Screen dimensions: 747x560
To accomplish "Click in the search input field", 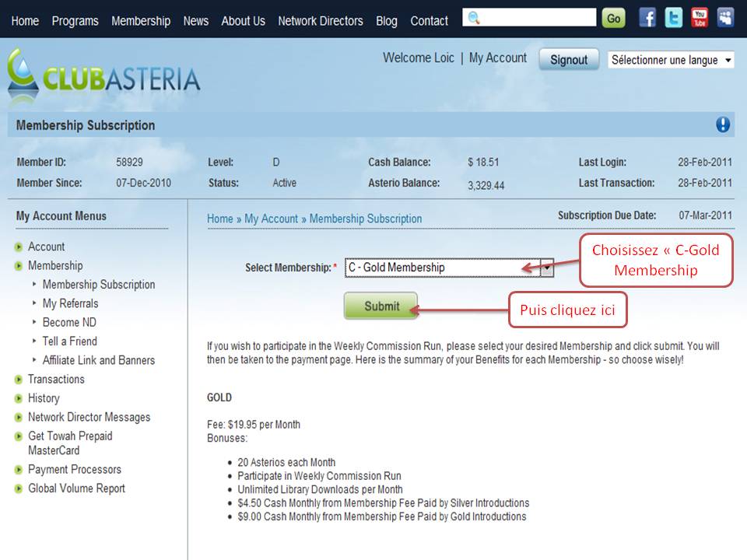I will (x=529, y=18).
